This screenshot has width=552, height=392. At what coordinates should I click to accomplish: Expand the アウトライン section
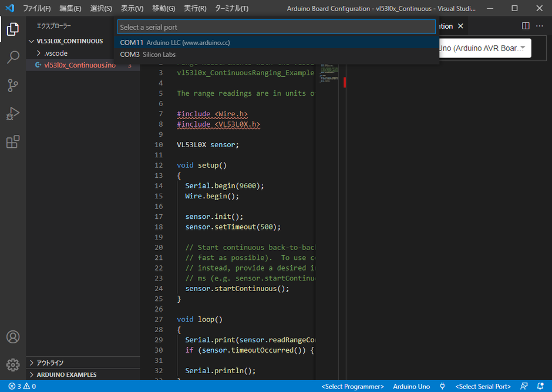[x=50, y=363]
